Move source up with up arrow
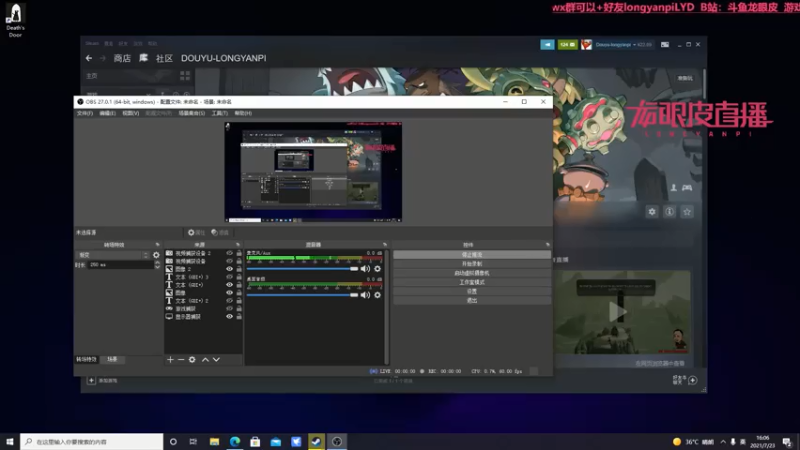The height and width of the screenshot is (450, 800). pyautogui.click(x=205, y=360)
